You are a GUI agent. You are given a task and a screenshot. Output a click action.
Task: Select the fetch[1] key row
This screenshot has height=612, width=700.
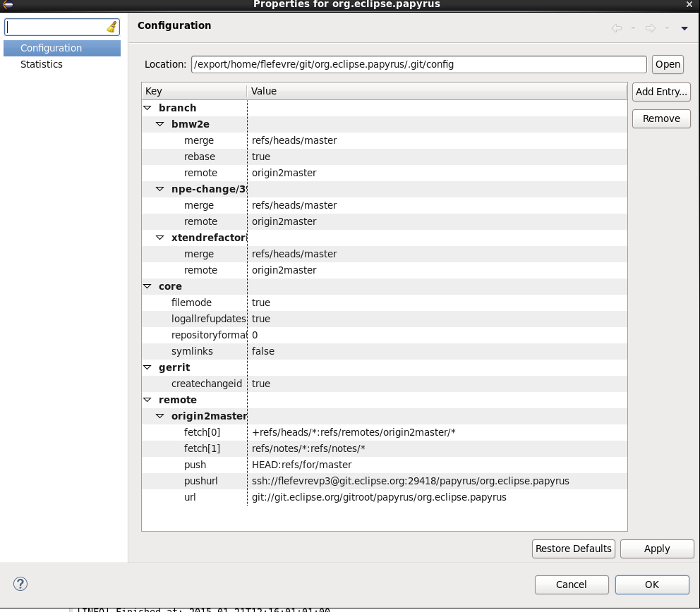click(202, 448)
